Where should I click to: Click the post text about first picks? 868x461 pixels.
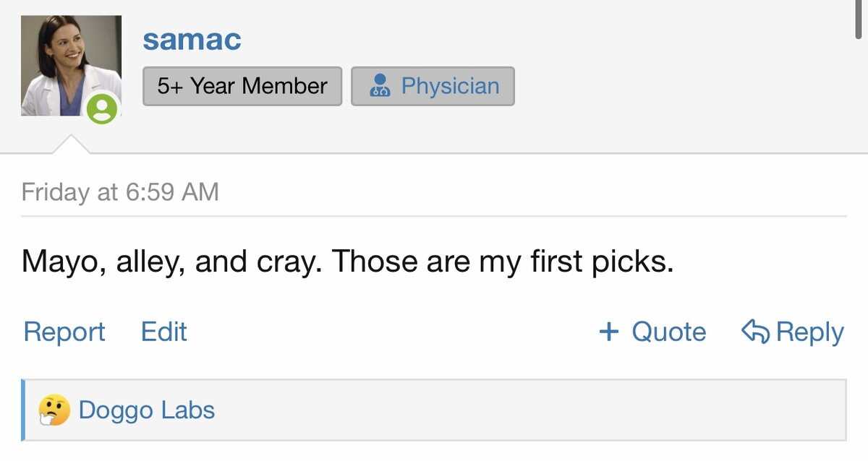pos(348,261)
